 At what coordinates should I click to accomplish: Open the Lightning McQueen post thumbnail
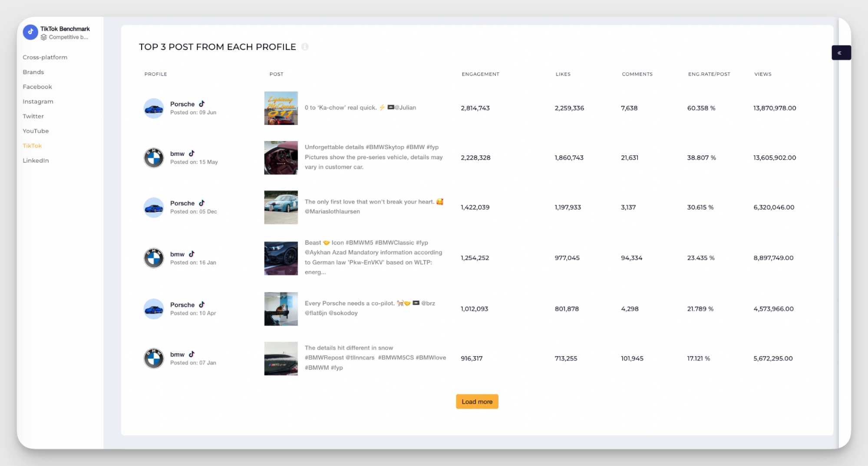(x=281, y=108)
